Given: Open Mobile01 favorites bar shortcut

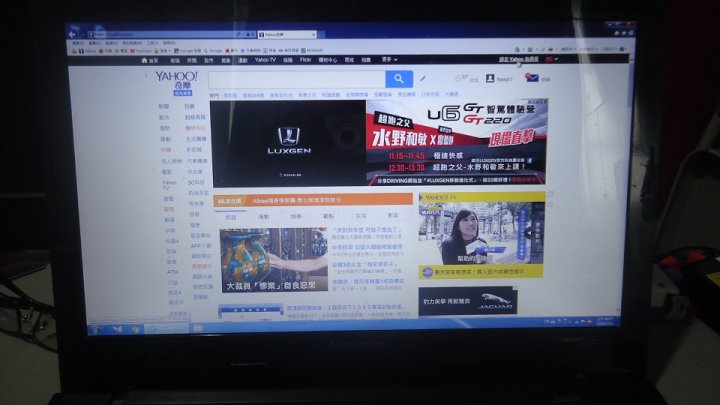Looking at the screenshot, I should pos(312,51).
